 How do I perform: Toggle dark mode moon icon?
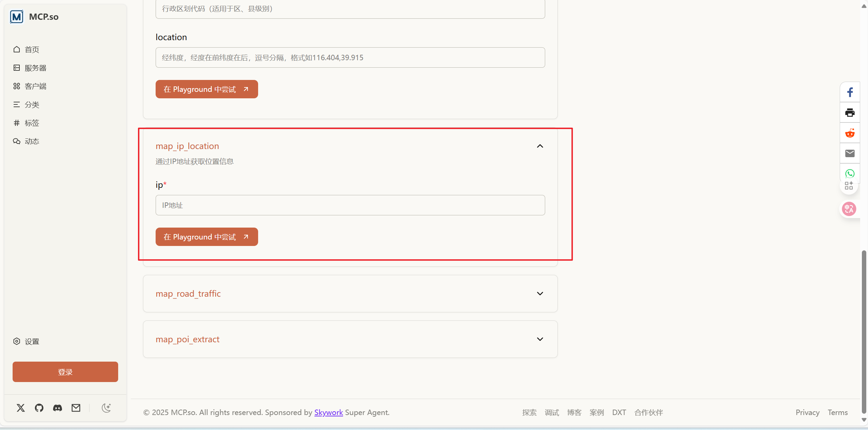(106, 408)
